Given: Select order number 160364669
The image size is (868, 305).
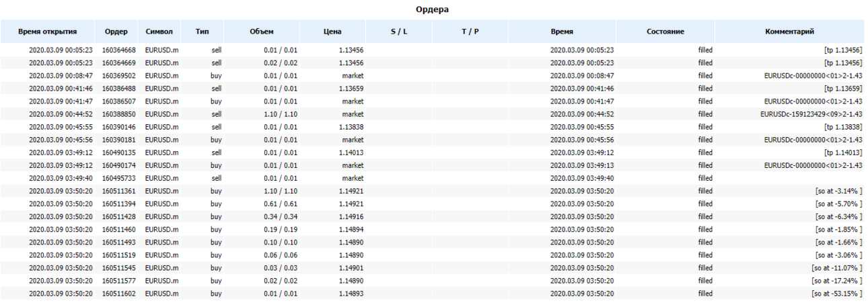Looking at the screenshot, I should pyautogui.click(x=118, y=62).
